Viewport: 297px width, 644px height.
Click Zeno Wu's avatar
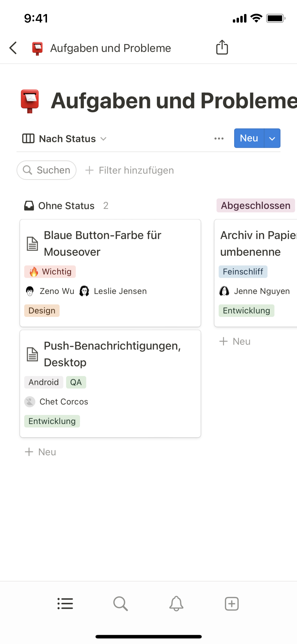tap(30, 291)
